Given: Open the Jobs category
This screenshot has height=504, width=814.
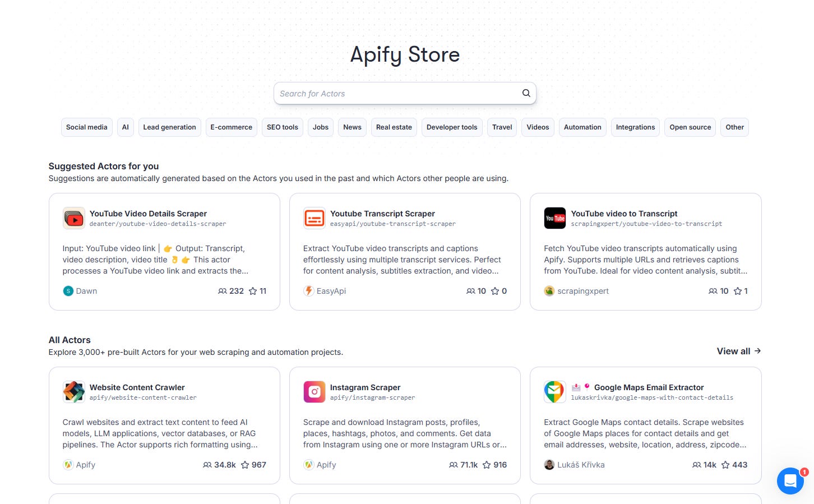Looking at the screenshot, I should [321, 127].
